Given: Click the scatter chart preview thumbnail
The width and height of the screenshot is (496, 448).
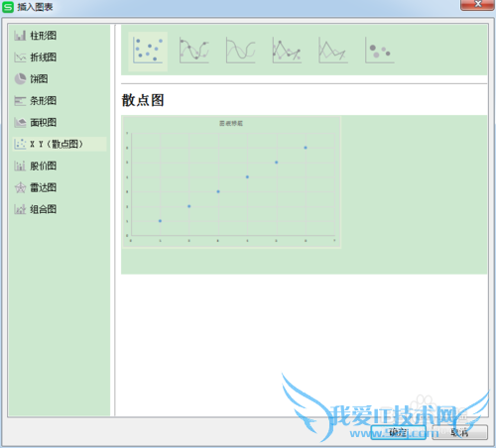Looking at the screenshot, I should point(232,181).
